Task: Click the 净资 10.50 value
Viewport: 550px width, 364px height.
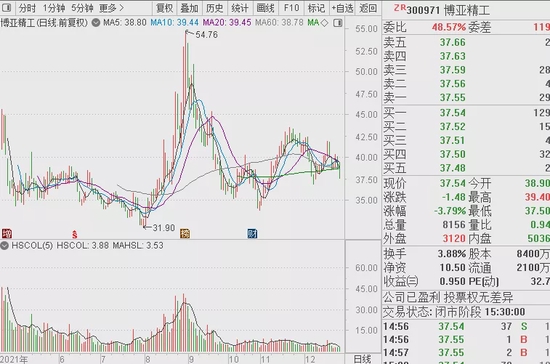Action: click(452, 268)
